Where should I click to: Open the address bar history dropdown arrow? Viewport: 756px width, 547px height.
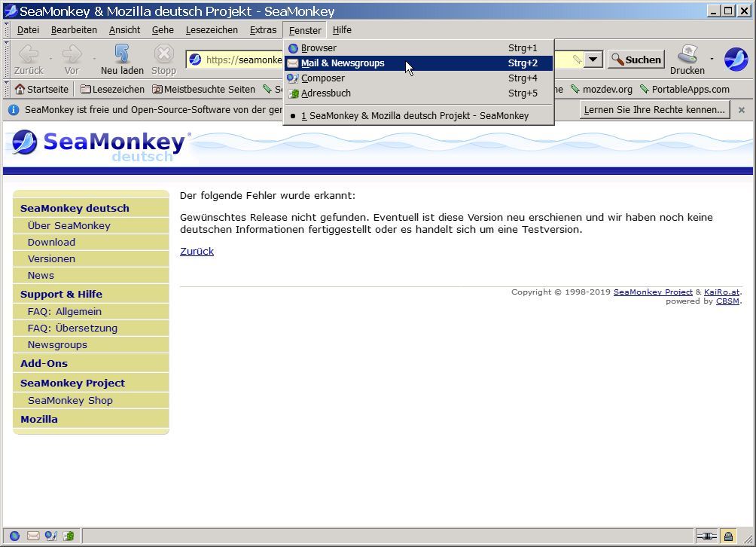click(593, 60)
